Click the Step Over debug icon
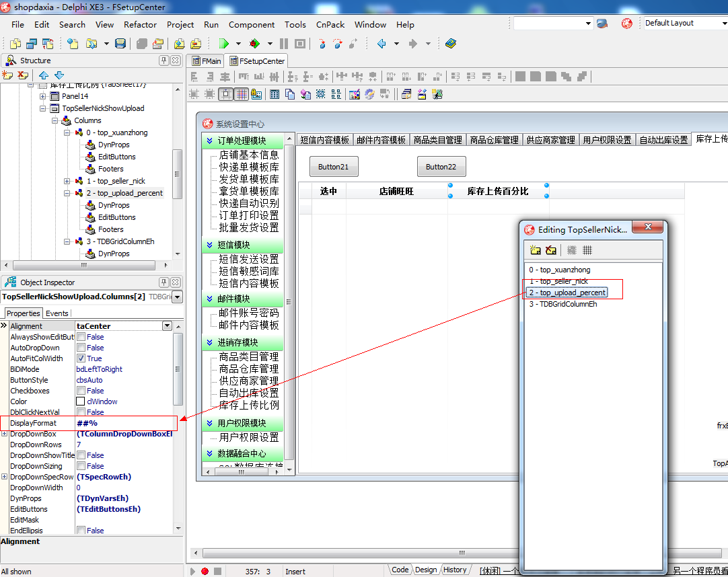The width and height of the screenshot is (728, 577). coord(338,44)
